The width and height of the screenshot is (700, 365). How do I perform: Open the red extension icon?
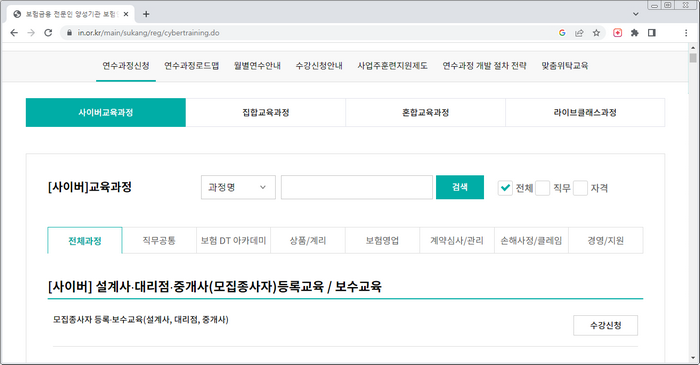[617, 33]
